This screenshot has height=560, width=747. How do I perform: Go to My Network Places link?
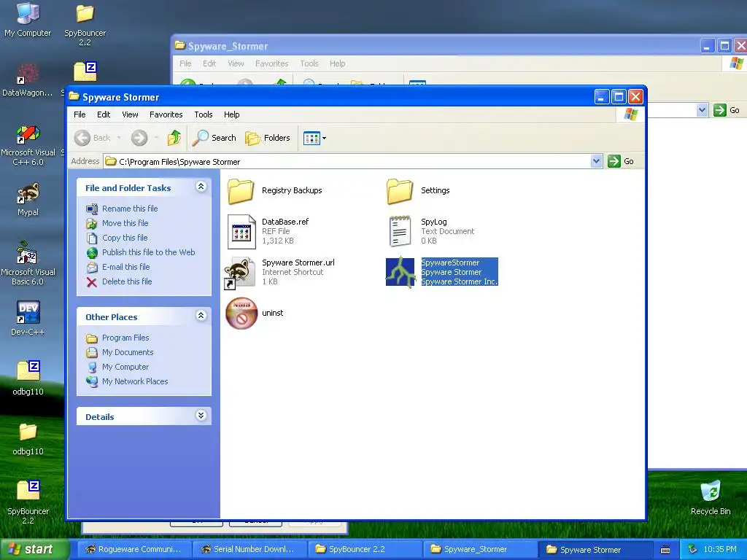135,381
